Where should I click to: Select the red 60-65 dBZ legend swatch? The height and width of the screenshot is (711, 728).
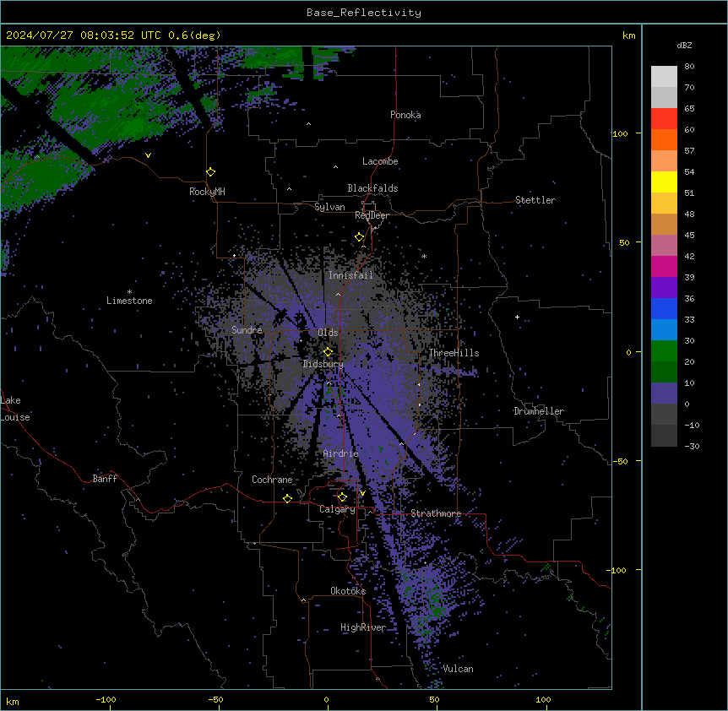664,119
